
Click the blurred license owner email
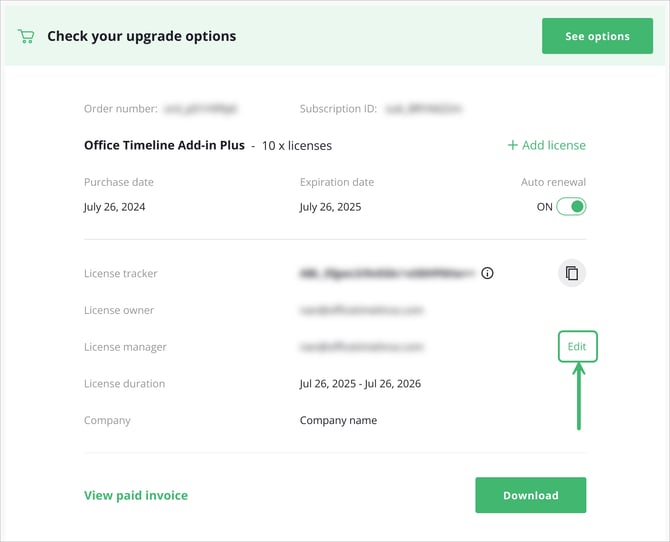[x=361, y=310]
